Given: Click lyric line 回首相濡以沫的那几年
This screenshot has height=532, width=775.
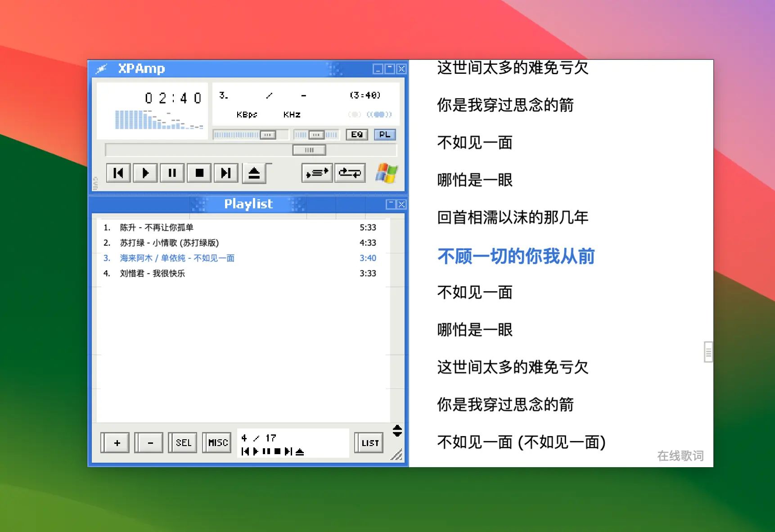Looking at the screenshot, I should pos(513,217).
